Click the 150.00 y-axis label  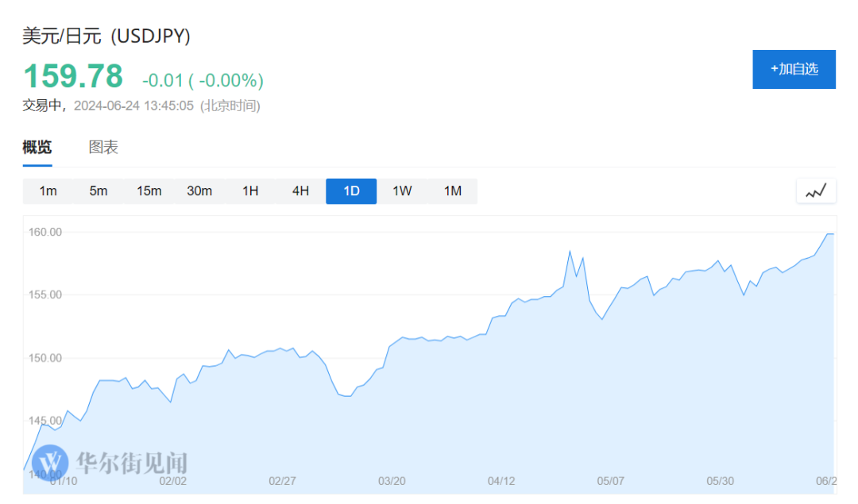click(45, 359)
